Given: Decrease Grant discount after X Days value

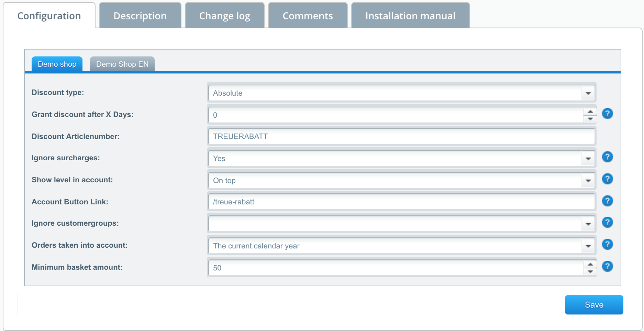Looking at the screenshot, I should pos(590,119).
